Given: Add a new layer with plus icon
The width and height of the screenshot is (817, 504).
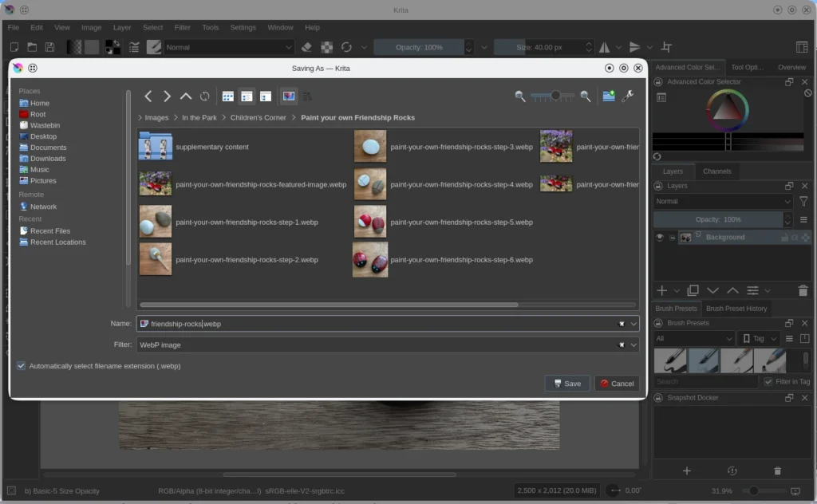Looking at the screenshot, I should click(661, 290).
